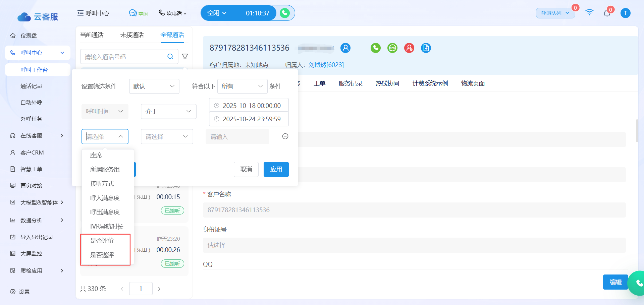This screenshot has height=305, width=644.
Task: Open 呼叫队列 dropdown
Action: [x=555, y=13]
